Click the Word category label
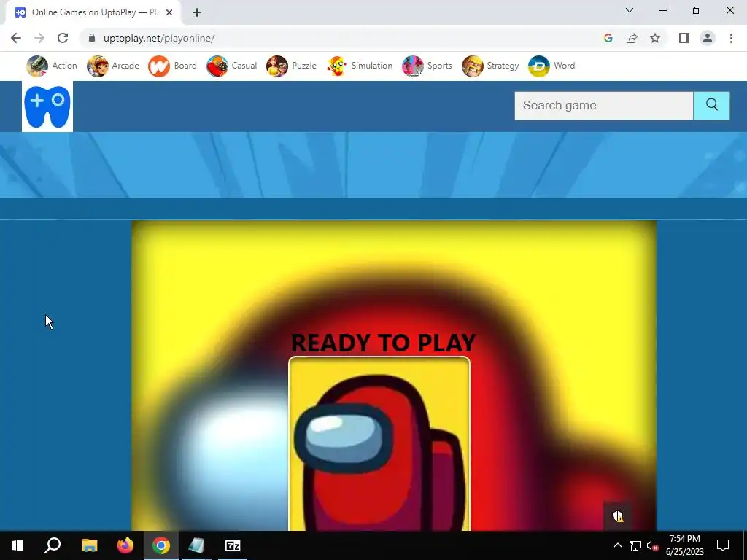Image resolution: width=747 pixels, height=560 pixels. click(565, 66)
